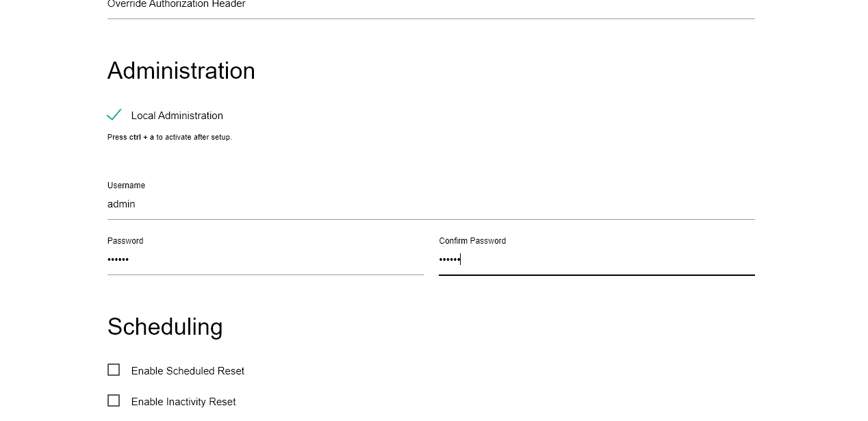This screenshot has width=868, height=421.
Task: Click the Confirm Password field label
Action: tap(472, 241)
